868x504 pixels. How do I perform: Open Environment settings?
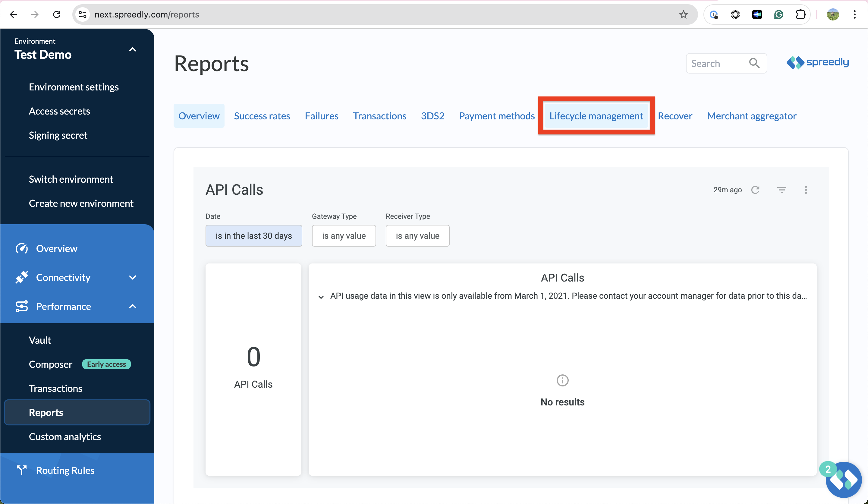pyautogui.click(x=74, y=87)
